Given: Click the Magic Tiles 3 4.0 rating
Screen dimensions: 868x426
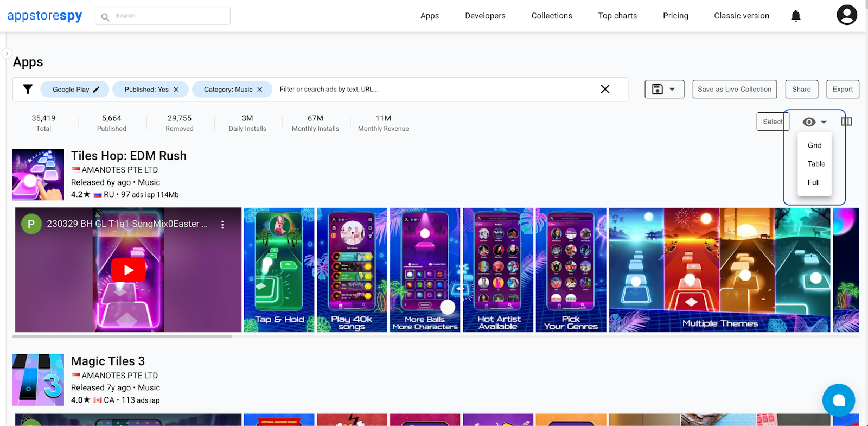Looking at the screenshot, I should click(81, 400).
